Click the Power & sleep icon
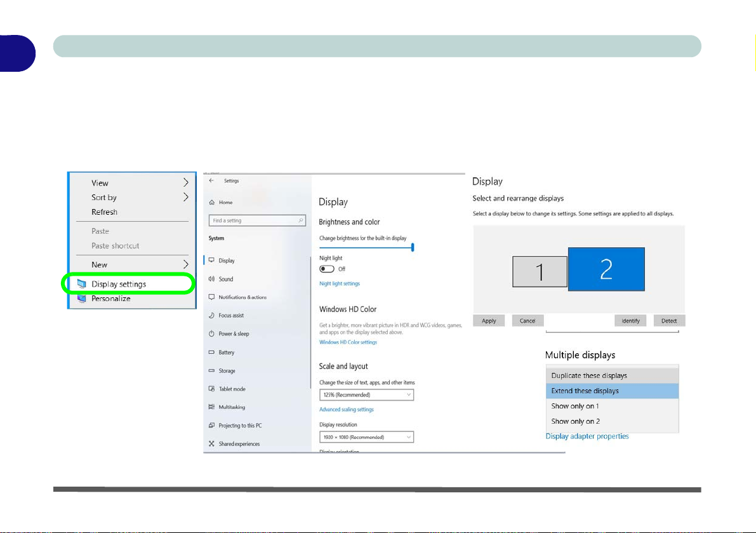This screenshot has width=756, height=533. [211, 334]
